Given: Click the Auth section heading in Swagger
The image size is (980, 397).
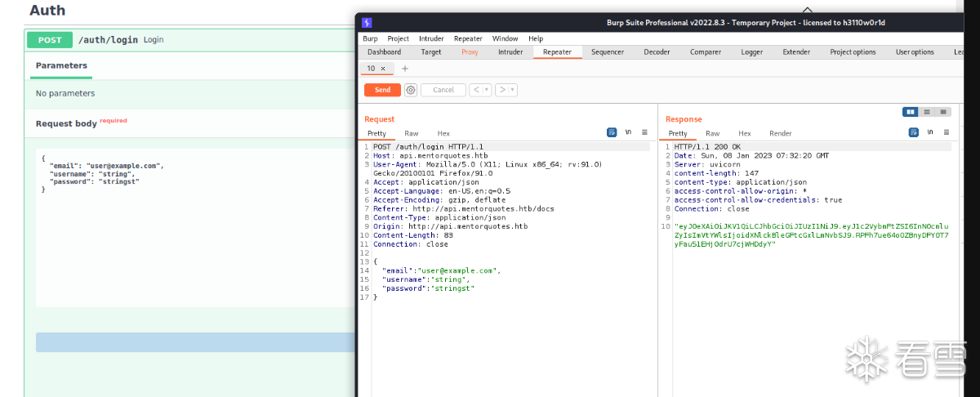Looking at the screenshot, I should tap(47, 11).
